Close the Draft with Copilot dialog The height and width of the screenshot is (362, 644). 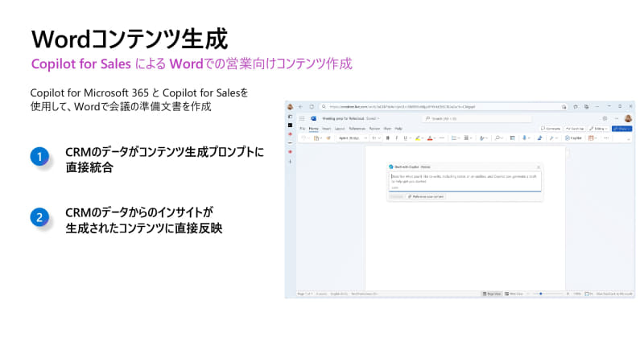point(539,167)
